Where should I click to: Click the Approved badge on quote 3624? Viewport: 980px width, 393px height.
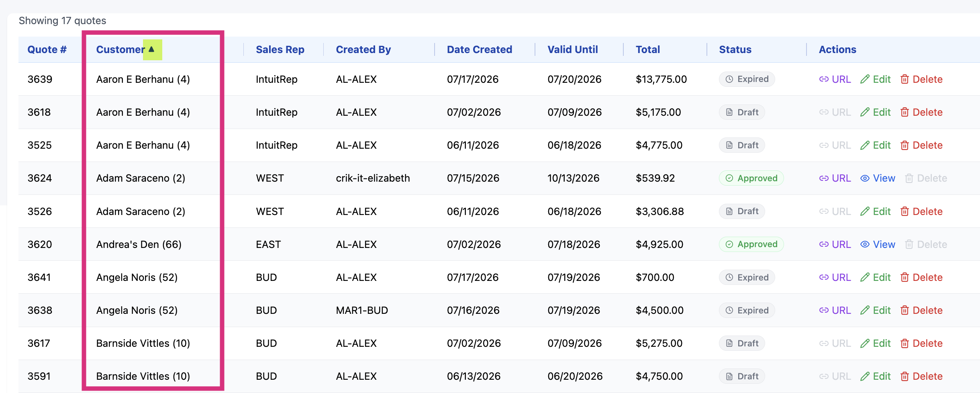[x=751, y=178]
